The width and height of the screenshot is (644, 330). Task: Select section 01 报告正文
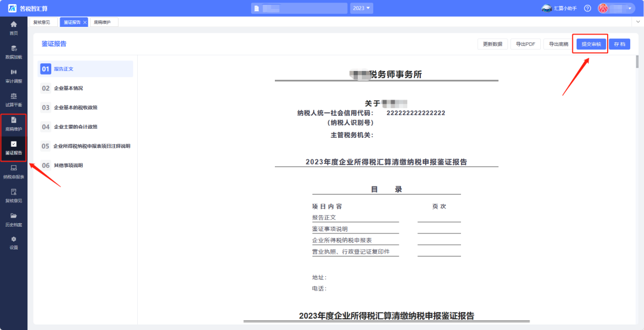[85, 69]
